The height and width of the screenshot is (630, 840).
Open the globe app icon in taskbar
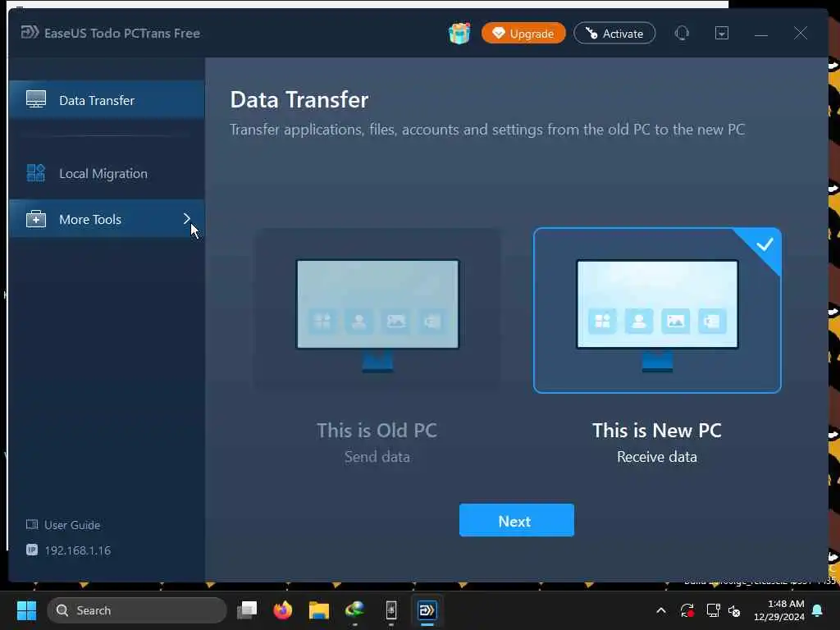click(x=354, y=610)
